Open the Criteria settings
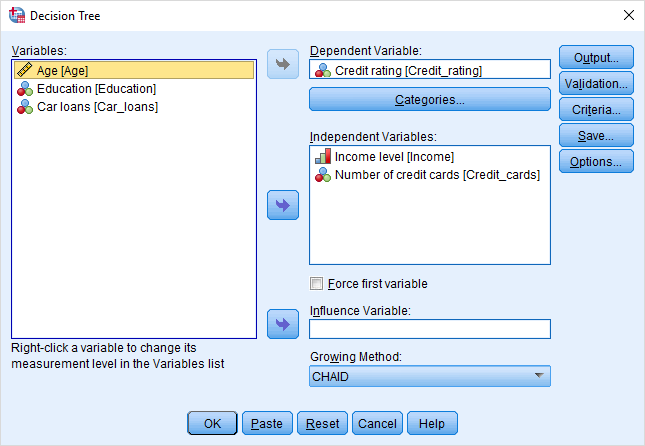The image size is (645, 446). (x=596, y=110)
